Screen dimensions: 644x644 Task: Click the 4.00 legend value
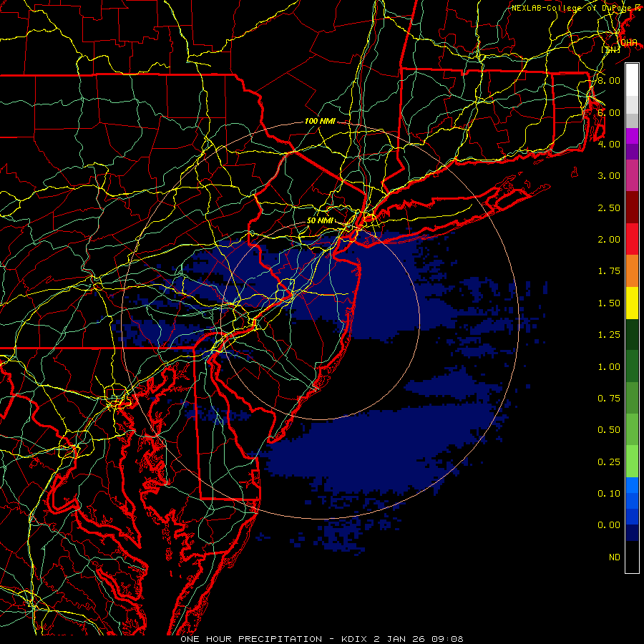coord(609,144)
